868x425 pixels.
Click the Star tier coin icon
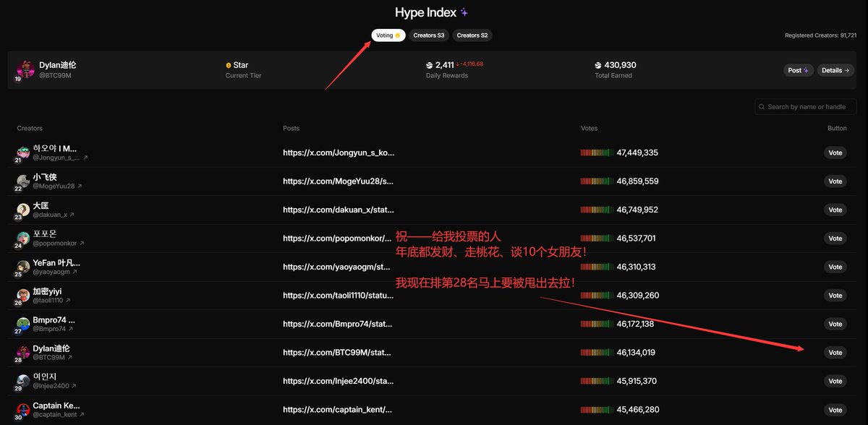[x=229, y=65]
